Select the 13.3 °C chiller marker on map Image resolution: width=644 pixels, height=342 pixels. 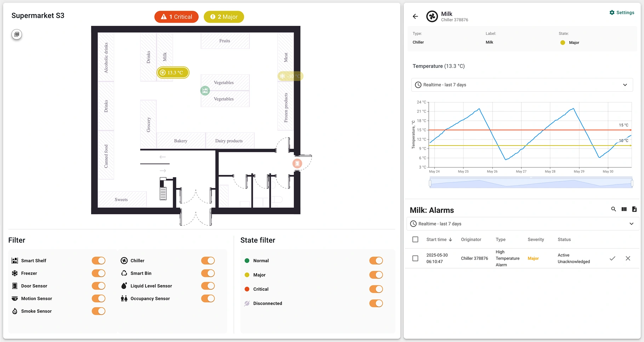point(172,72)
